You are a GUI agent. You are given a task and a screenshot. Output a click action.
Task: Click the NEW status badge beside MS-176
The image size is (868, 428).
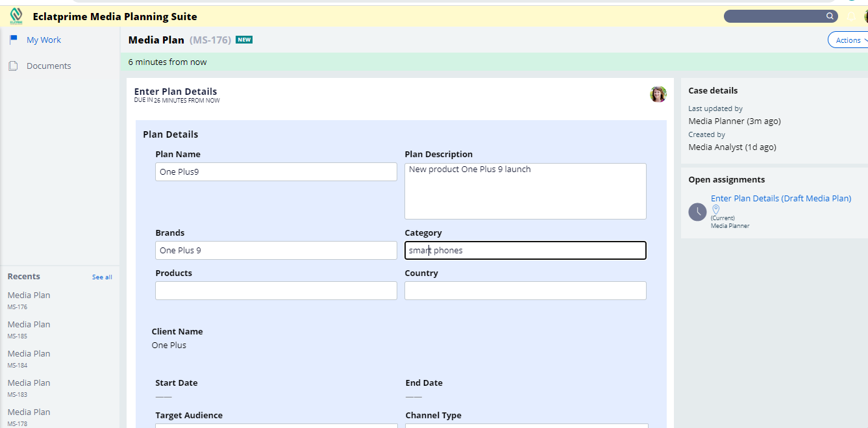(x=244, y=40)
